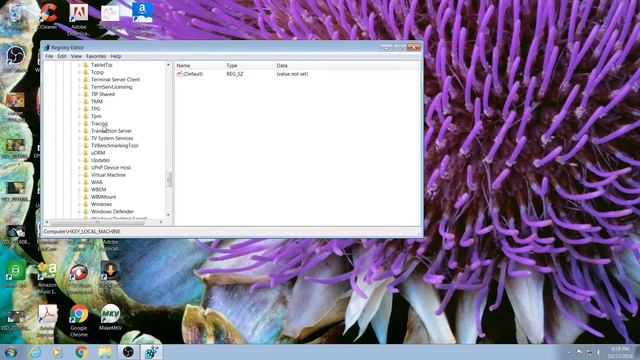
Task: Open the Help menu
Action: tap(116, 56)
